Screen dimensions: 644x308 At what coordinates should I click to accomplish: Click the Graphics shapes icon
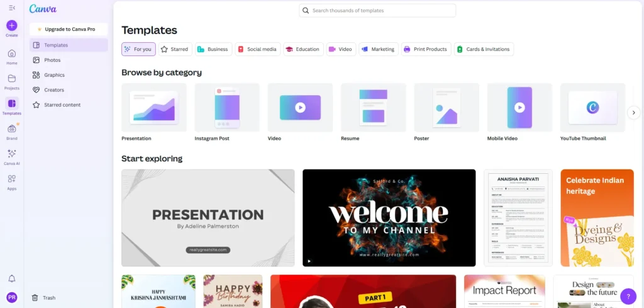pos(36,75)
